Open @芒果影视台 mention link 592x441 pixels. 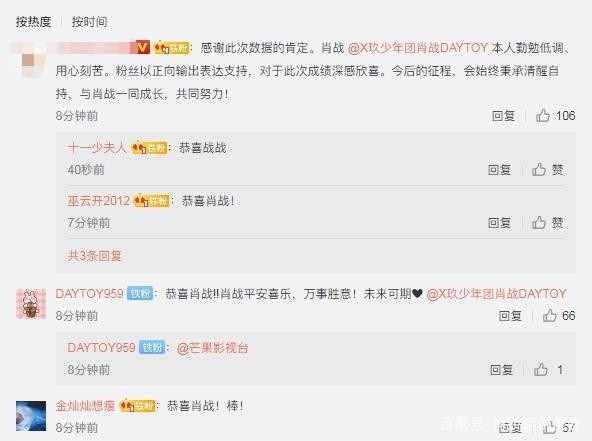[212, 348]
